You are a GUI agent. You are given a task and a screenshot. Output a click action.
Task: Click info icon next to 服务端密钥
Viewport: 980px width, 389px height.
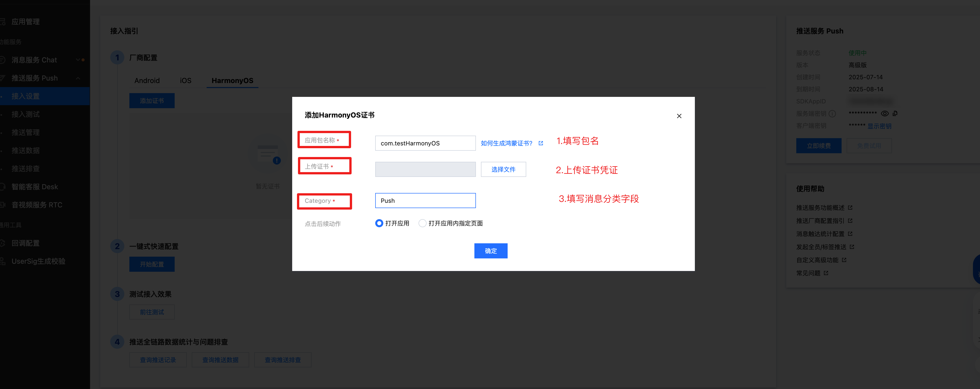point(832,114)
